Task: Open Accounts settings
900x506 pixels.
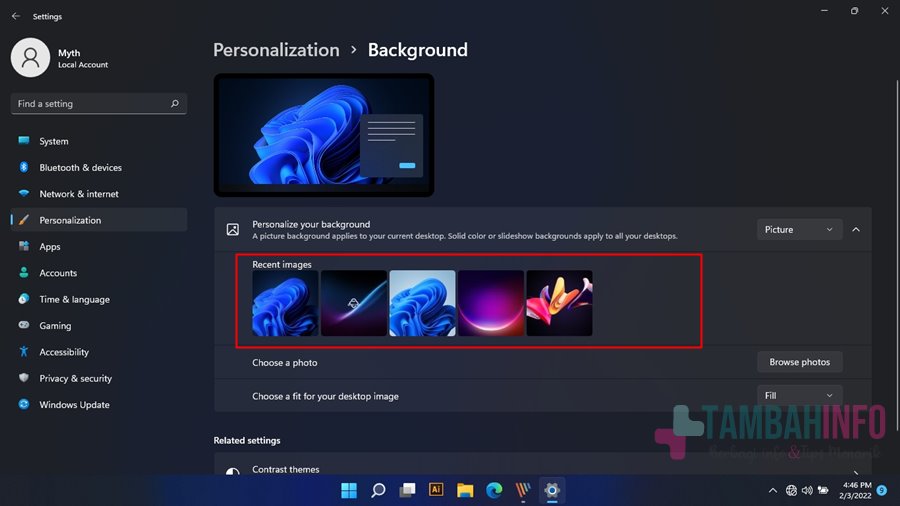Action: tap(99, 273)
